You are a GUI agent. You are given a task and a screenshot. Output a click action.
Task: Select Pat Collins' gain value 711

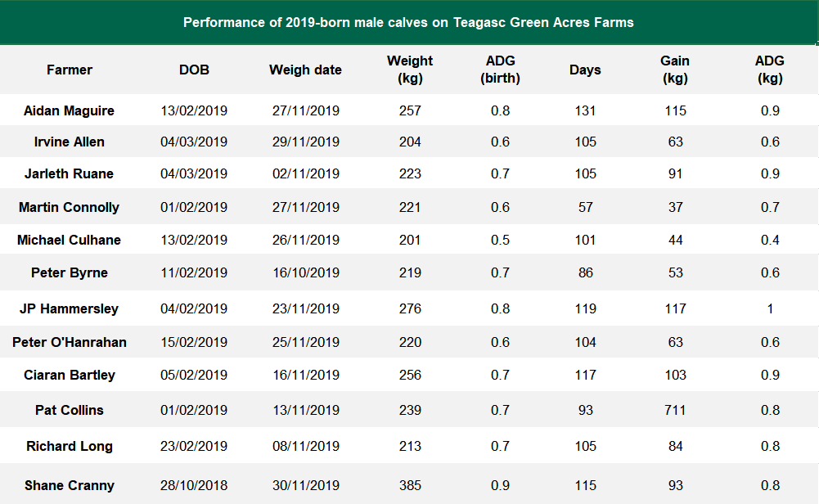tap(675, 410)
